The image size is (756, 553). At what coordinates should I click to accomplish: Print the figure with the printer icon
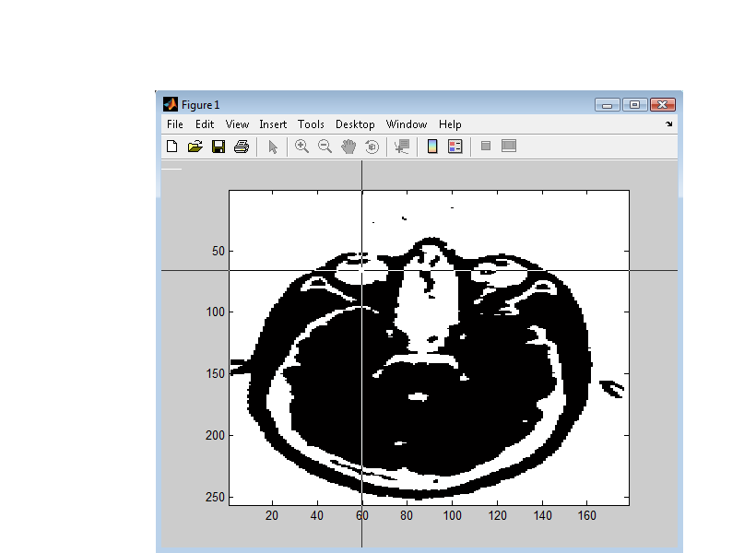point(242,147)
